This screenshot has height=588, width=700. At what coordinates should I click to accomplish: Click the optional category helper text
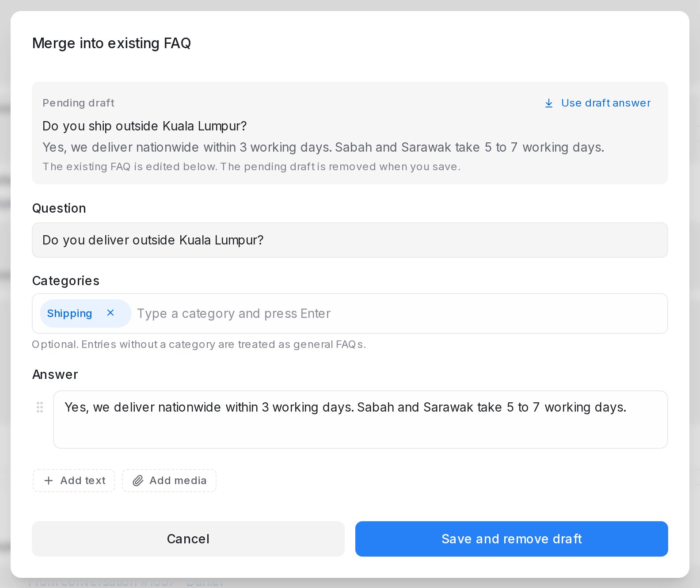click(x=199, y=344)
